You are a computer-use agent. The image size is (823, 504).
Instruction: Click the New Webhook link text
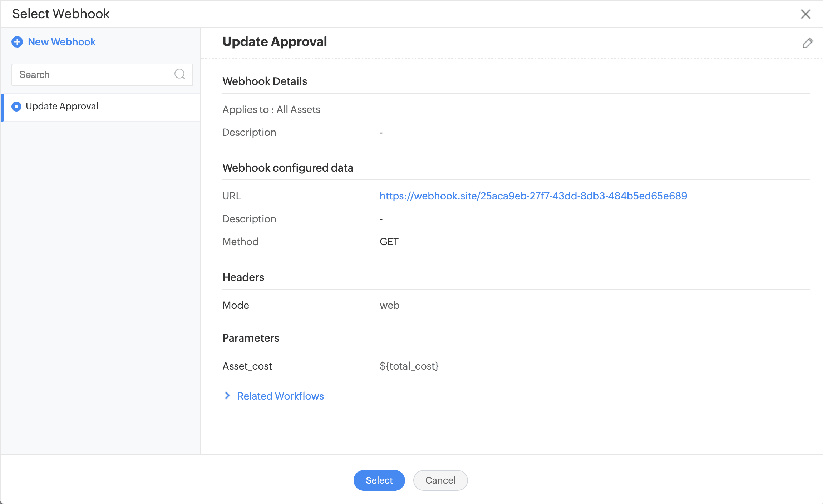(61, 42)
